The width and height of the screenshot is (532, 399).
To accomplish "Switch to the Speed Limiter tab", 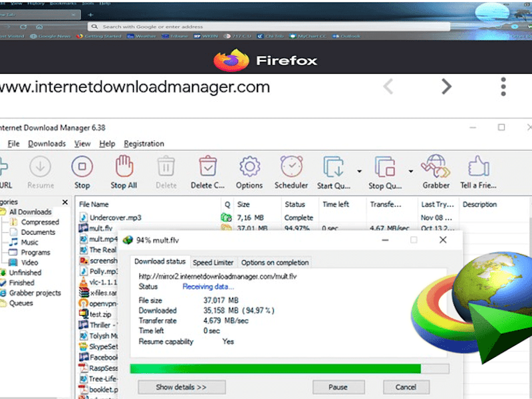I will click(x=213, y=262).
